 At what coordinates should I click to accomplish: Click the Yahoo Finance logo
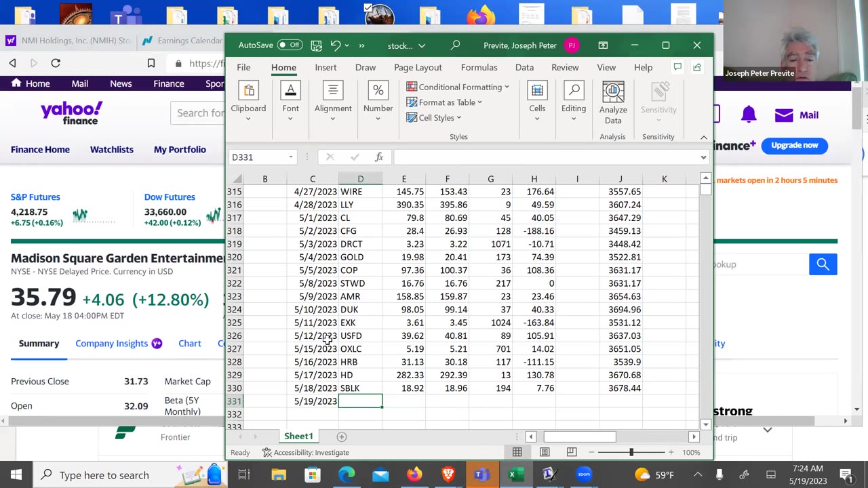[72, 113]
